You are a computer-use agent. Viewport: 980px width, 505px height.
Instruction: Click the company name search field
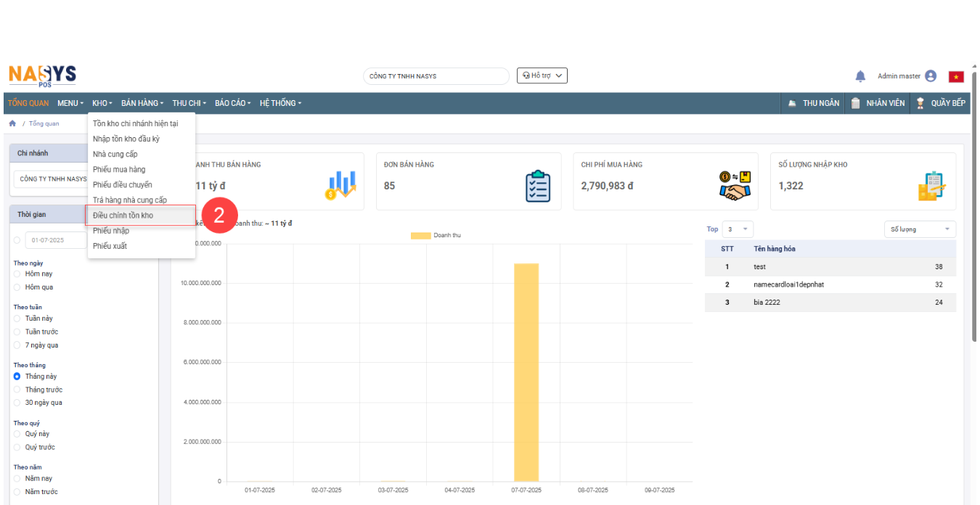436,76
